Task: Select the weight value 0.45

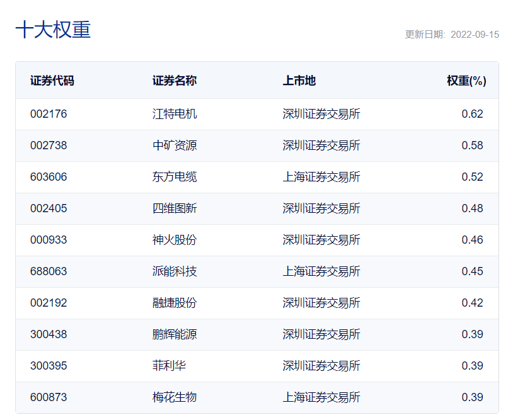Action: [473, 271]
